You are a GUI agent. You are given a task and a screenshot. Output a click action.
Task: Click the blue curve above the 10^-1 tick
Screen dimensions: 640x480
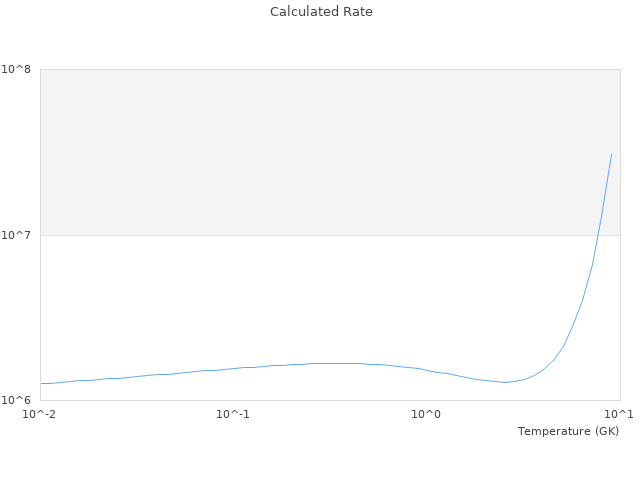tap(233, 368)
